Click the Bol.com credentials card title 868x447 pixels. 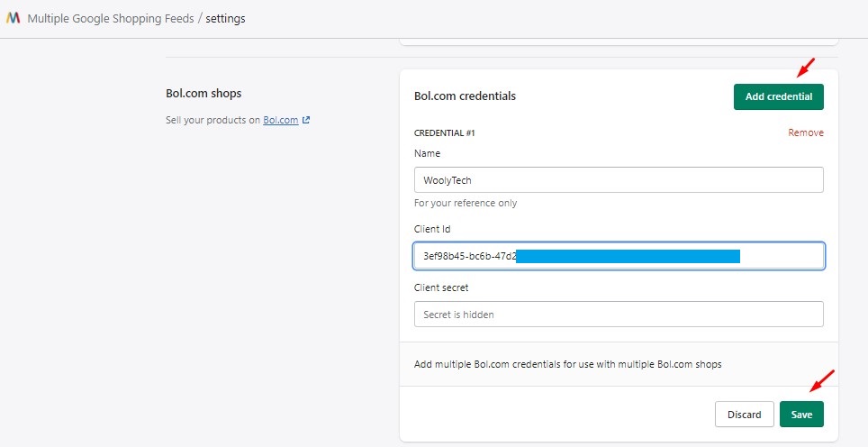point(465,96)
